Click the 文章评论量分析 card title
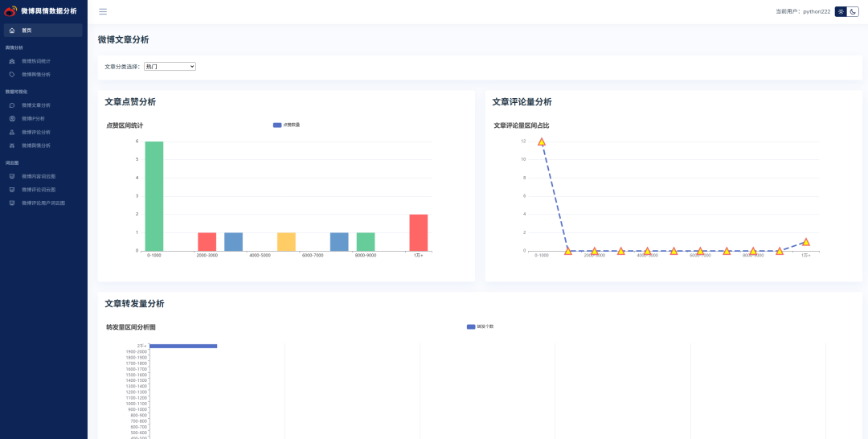Viewport: 868px width, 439px height. (522, 102)
